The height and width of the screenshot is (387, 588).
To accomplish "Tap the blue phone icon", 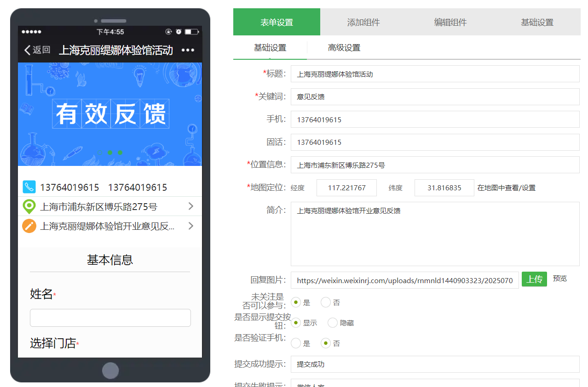I will pyautogui.click(x=29, y=187).
